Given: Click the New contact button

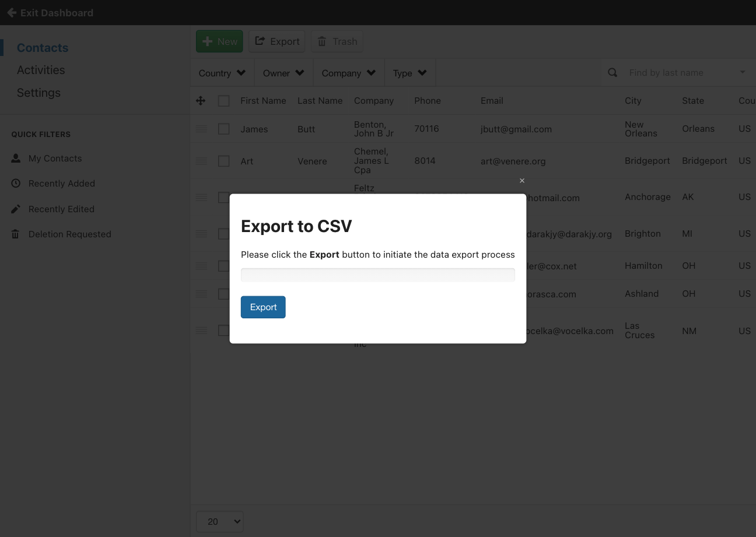Looking at the screenshot, I should pyautogui.click(x=219, y=41).
